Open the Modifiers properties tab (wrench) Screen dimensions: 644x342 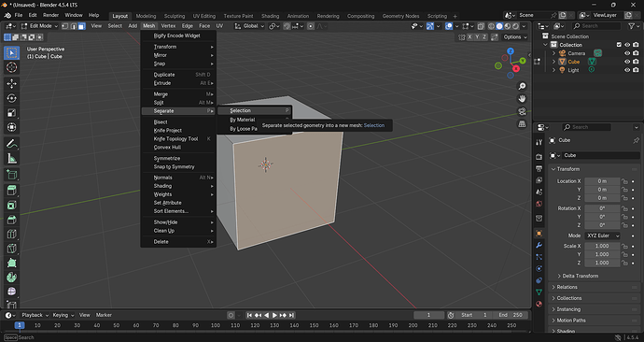point(539,245)
